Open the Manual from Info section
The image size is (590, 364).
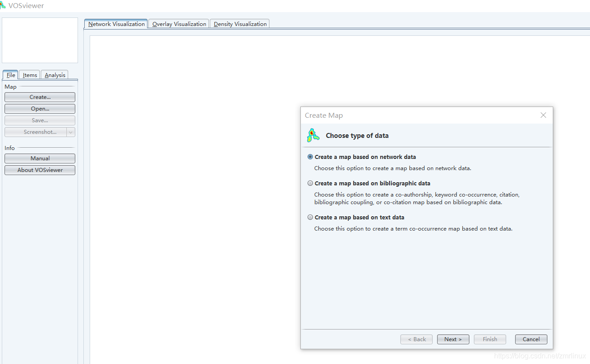tap(40, 158)
